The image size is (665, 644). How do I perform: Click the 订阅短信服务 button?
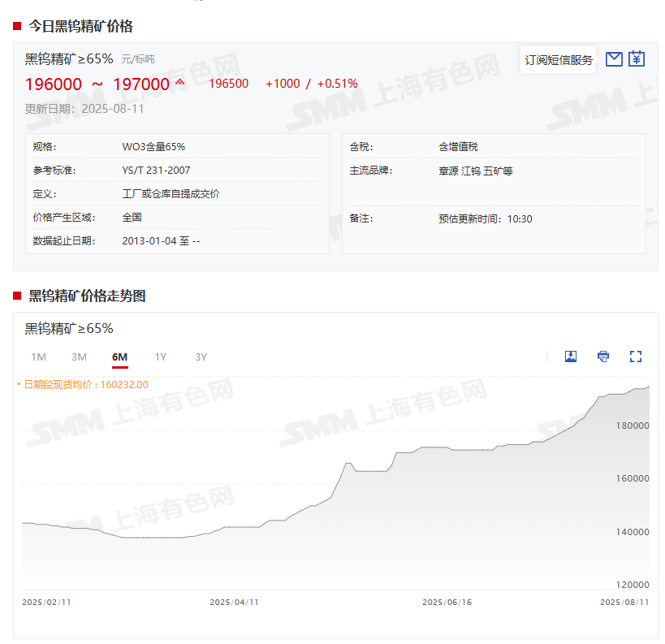559,60
